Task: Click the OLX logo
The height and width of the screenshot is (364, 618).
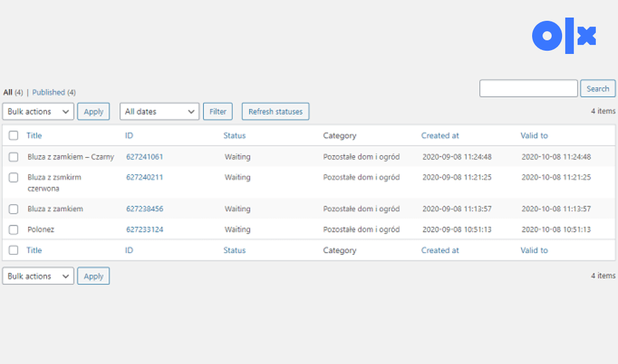Action: pyautogui.click(x=563, y=36)
